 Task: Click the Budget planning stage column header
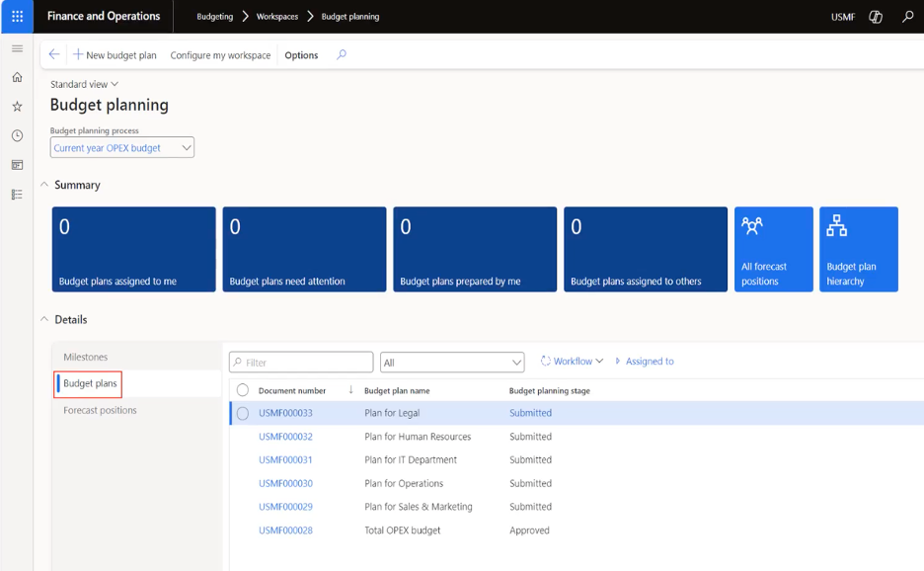pos(550,390)
